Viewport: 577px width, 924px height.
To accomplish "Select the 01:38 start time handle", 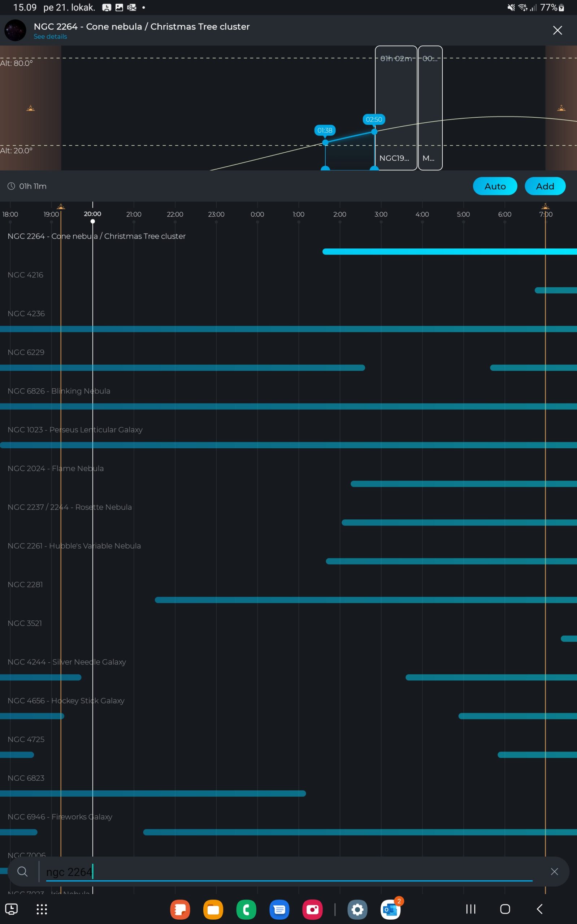I will tap(325, 142).
